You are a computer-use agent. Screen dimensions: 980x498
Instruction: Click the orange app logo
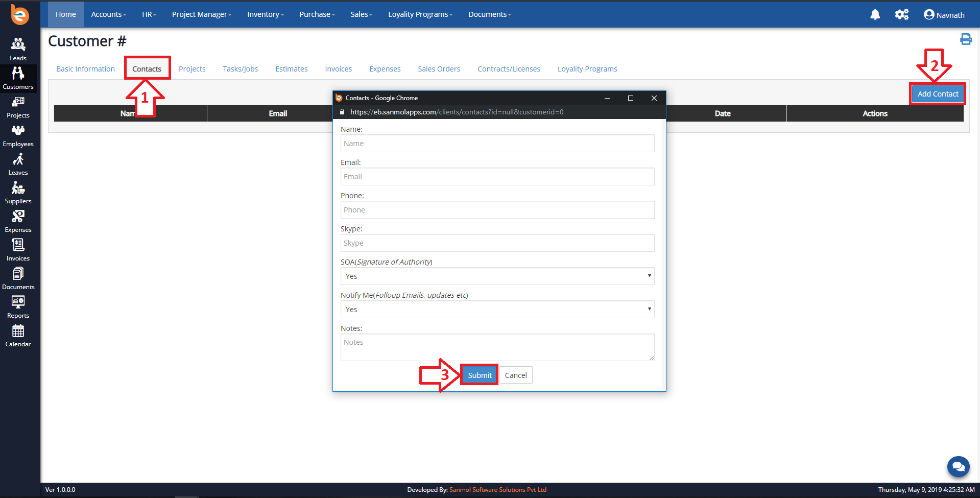(20, 15)
